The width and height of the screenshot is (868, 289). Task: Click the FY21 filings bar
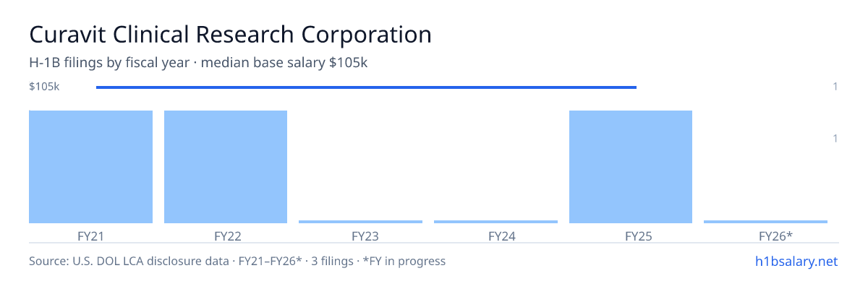coord(90,167)
